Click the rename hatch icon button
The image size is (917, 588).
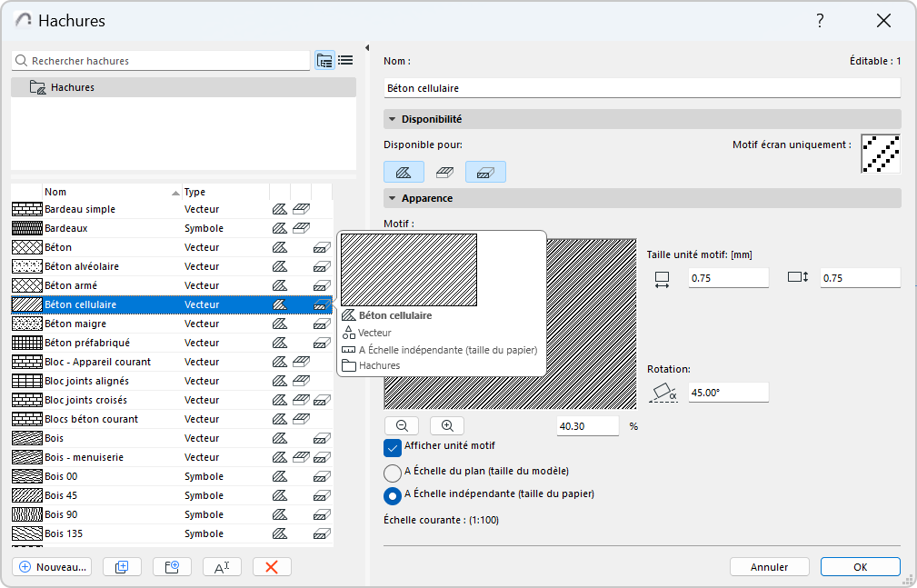tap(222, 566)
